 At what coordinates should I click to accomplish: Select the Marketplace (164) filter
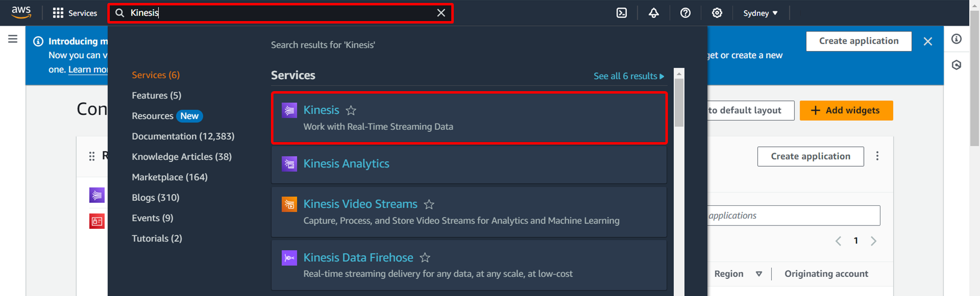(170, 177)
